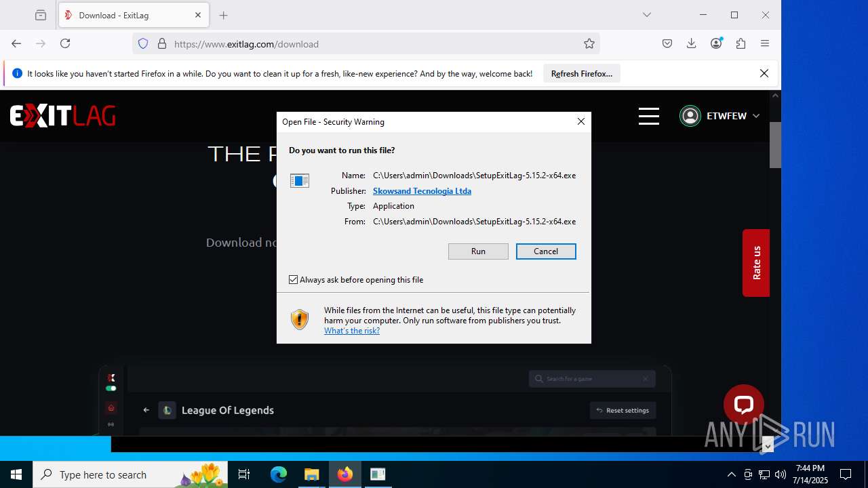Open the installer app taskbar icon
The image size is (868, 488).
pyautogui.click(x=378, y=474)
